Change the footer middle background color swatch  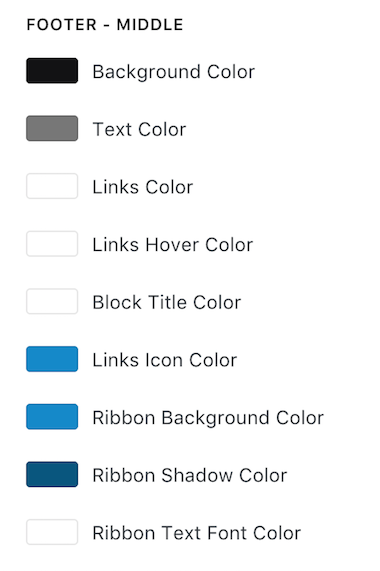[52, 71]
